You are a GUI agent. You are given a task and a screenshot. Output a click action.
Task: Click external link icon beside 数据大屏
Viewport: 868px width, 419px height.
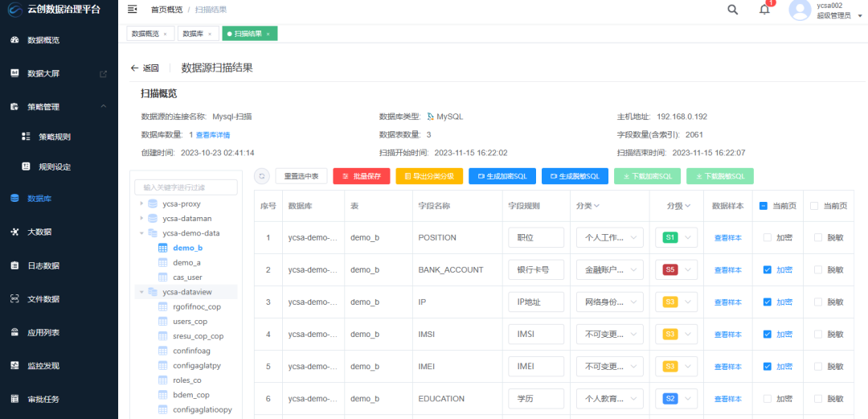click(x=103, y=74)
